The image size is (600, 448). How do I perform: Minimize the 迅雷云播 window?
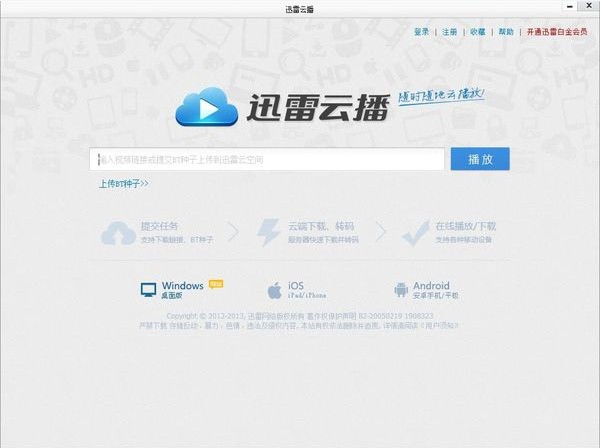570,6
